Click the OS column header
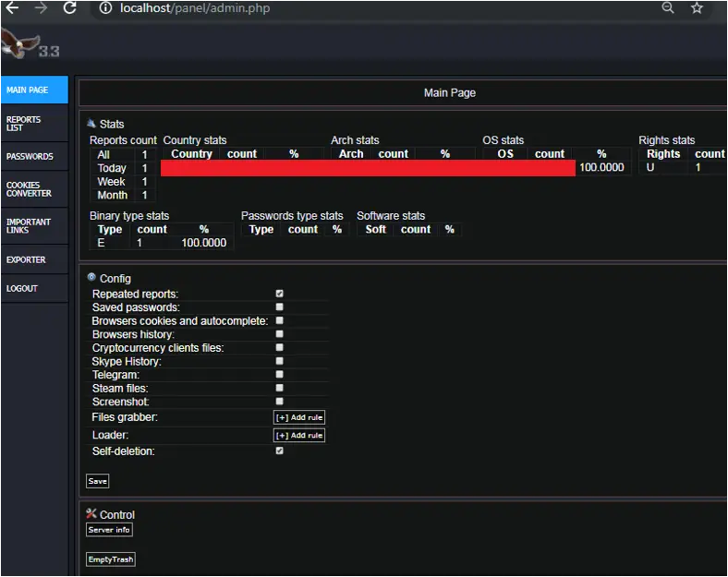728x577 pixels. [505, 154]
